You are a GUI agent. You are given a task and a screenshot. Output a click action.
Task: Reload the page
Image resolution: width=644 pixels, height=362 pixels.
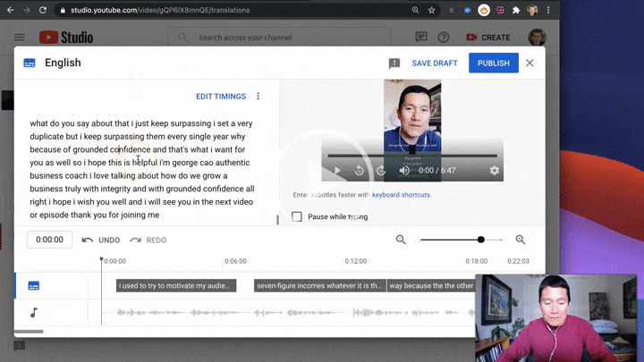point(43,10)
